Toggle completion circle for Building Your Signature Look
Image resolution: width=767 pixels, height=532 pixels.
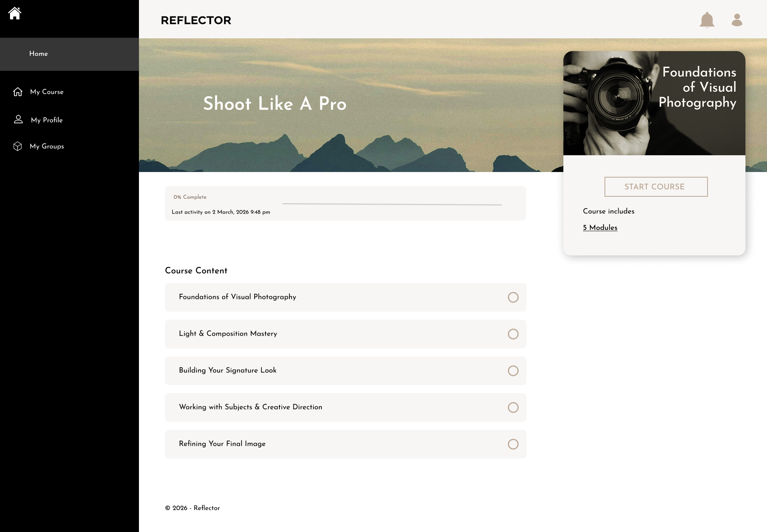pyautogui.click(x=513, y=371)
